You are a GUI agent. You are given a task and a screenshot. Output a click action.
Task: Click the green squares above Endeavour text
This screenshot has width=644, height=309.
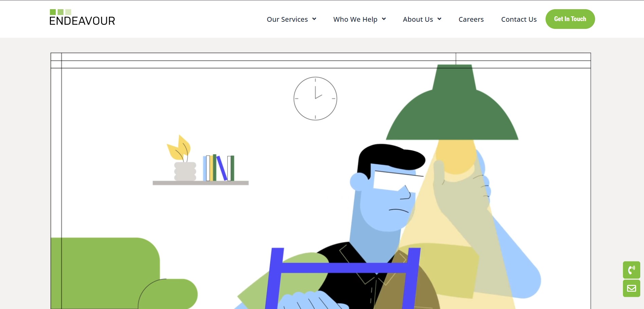pyautogui.click(x=60, y=12)
